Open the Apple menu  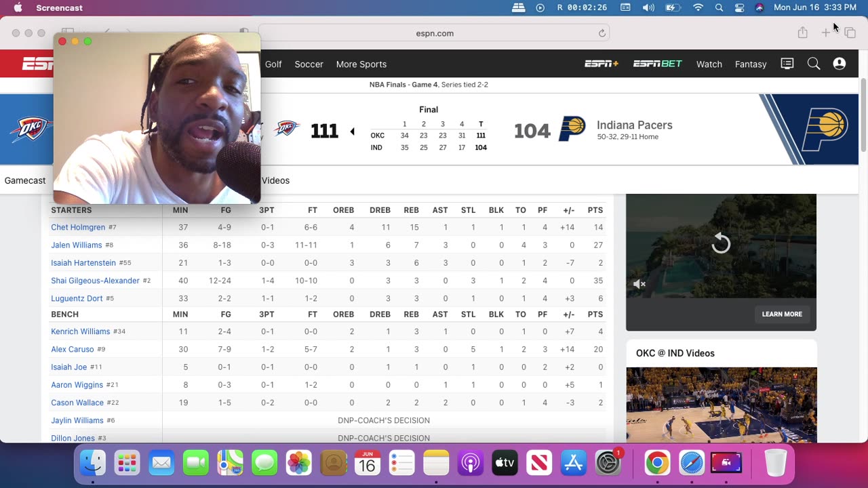pos(18,7)
